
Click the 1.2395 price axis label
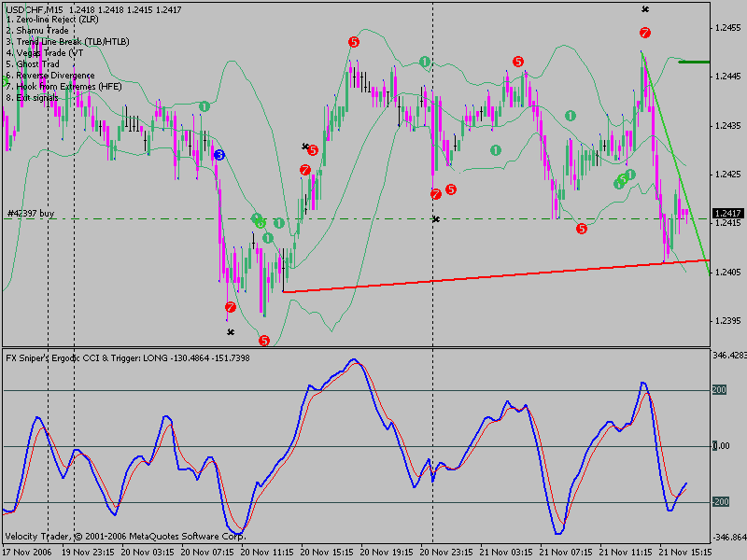coord(728,321)
